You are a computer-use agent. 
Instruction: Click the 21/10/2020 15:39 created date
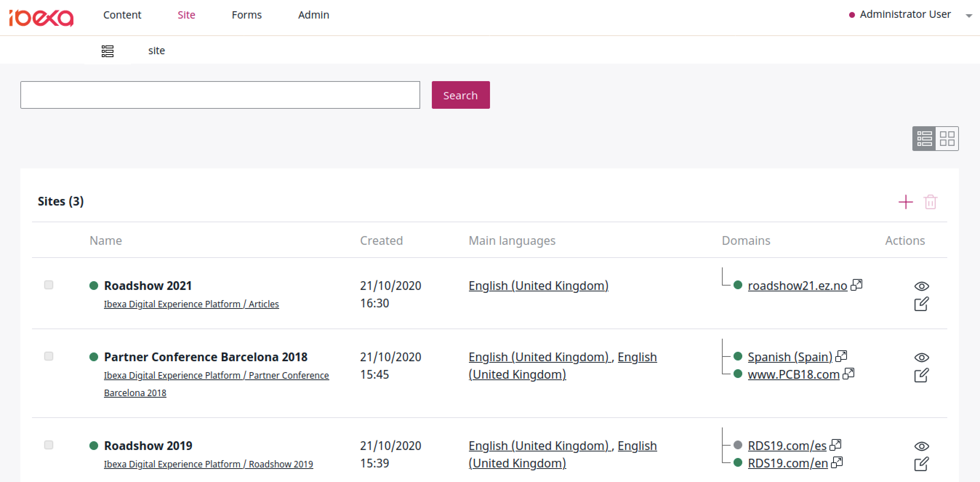coord(390,454)
